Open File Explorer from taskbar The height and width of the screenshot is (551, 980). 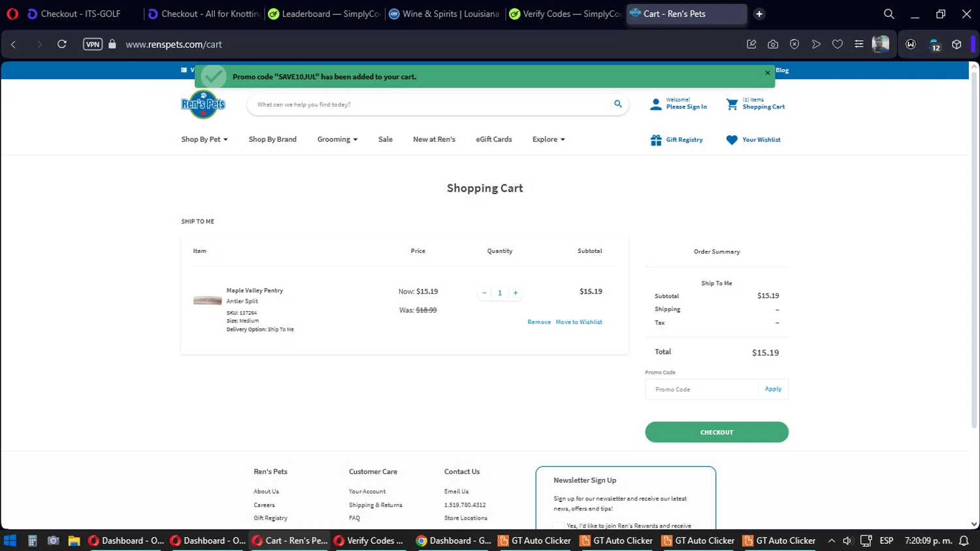point(74,541)
